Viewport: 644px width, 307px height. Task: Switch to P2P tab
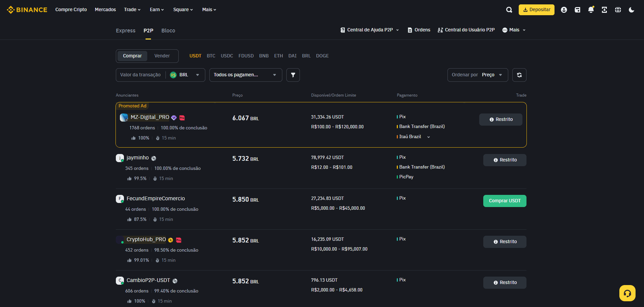click(x=148, y=31)
